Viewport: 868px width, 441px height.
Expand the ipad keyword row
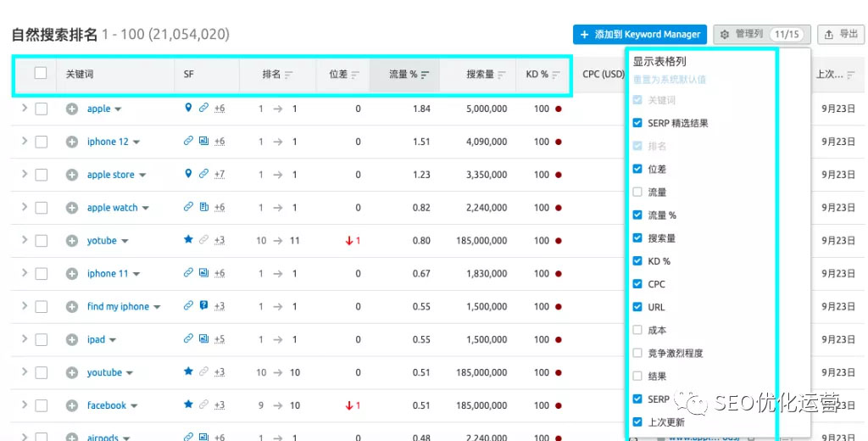[x=25, y=339]
